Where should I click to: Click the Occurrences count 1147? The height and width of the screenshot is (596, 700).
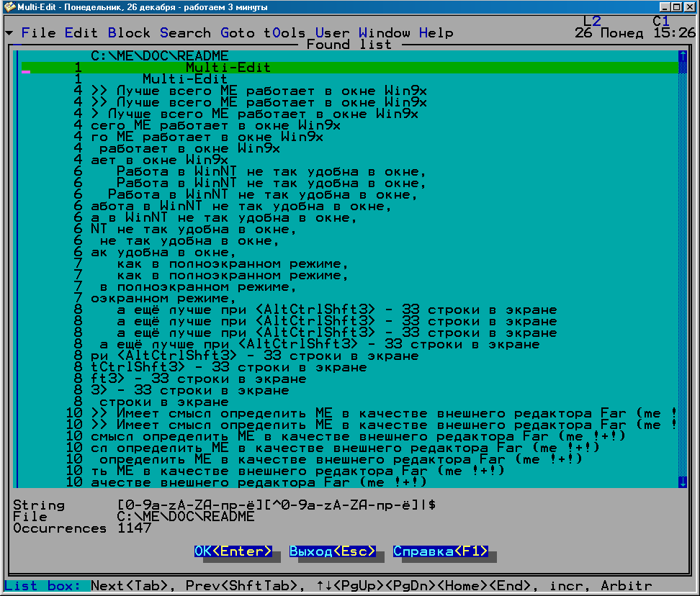pos(134,528)
